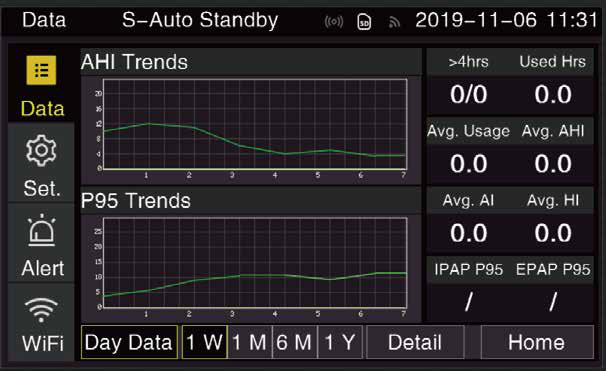Screen dimensions: 606x371
Task: Click the 0/0 value under >4hrs
Action: (468, 94)
